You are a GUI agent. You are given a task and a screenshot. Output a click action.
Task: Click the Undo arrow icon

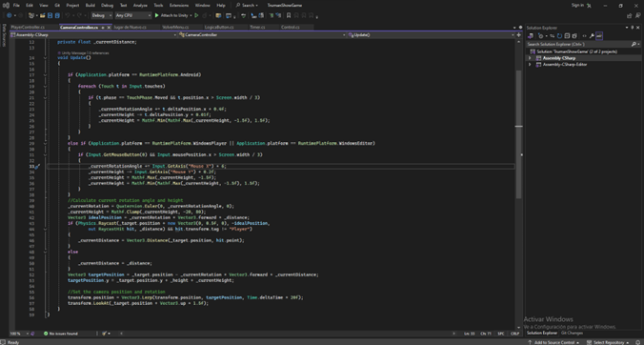[68, 15]
